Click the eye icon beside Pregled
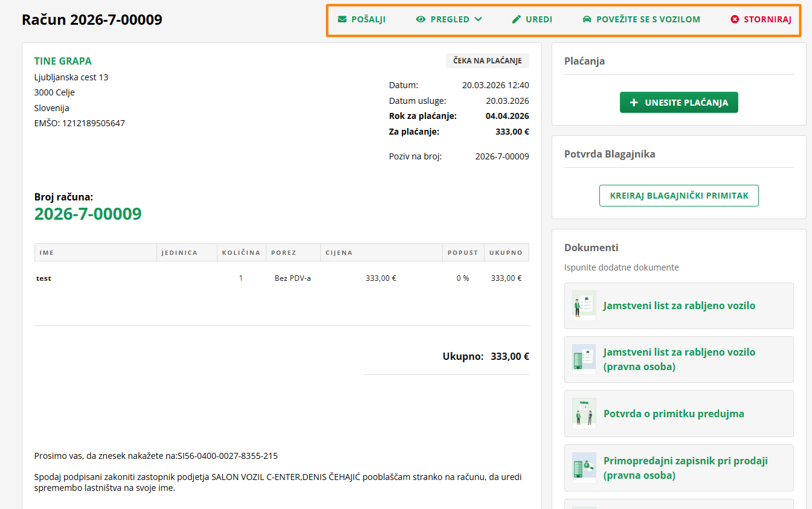The image size is (812, 509). coord(421,19)
